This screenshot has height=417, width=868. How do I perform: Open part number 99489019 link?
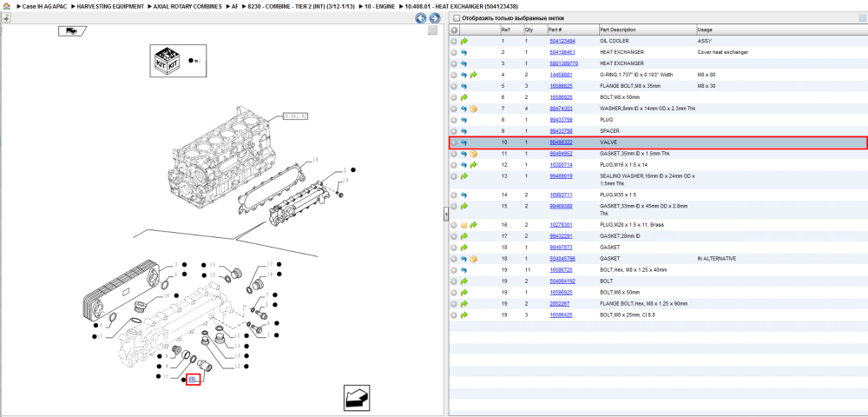coord(561,176)
